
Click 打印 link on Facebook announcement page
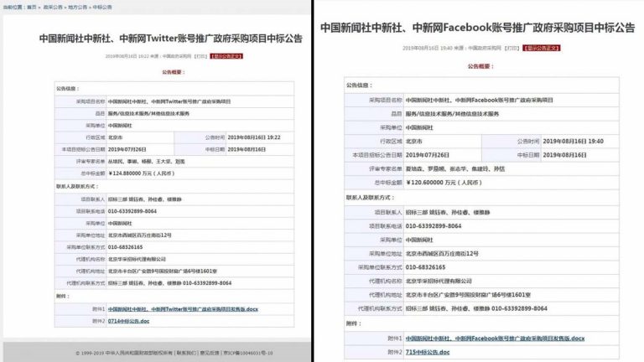point(512,48)
